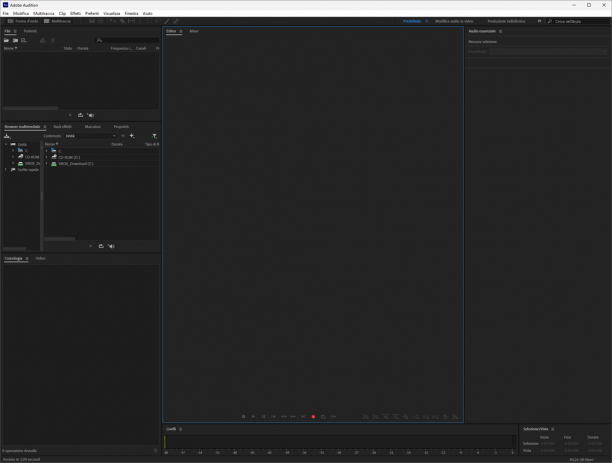This screenshot has height=463, width=612.
Task: Click the Play transport button
Action: [x=253, y=417]
